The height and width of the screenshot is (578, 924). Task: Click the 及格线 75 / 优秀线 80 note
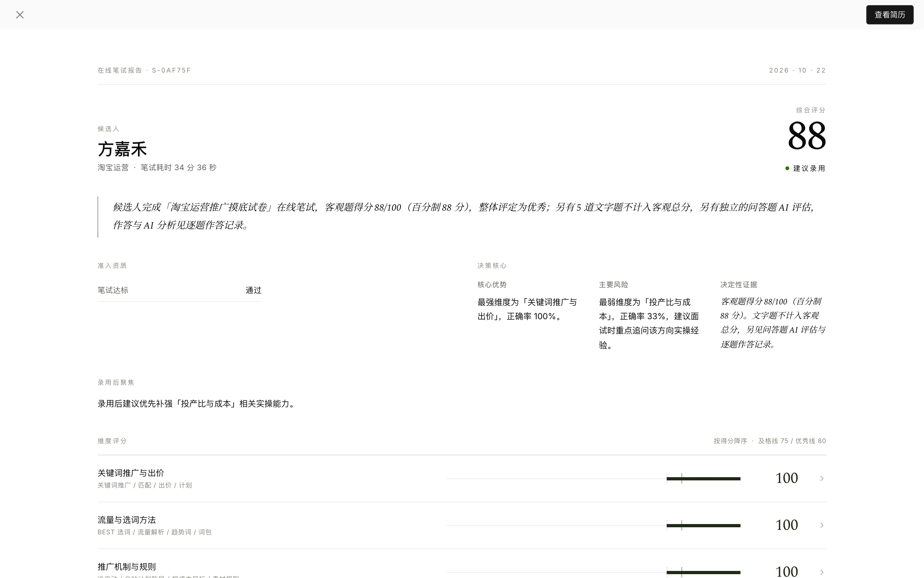[792, 441]
